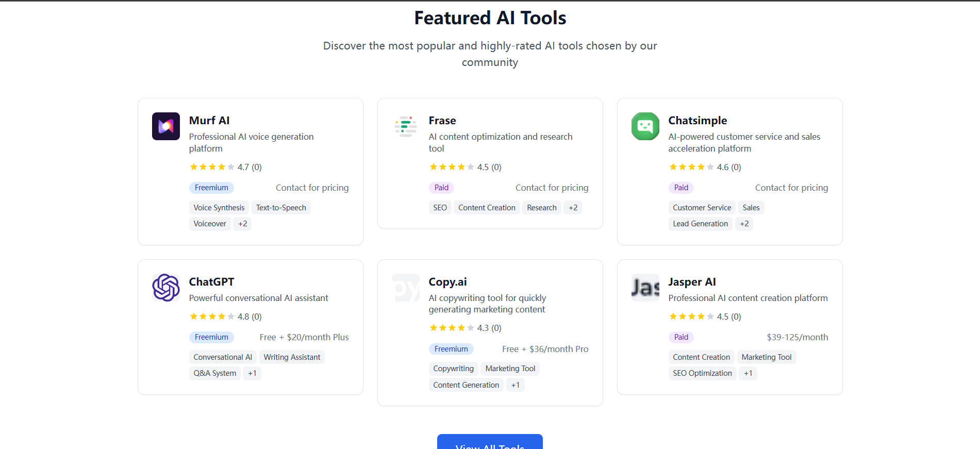Click the Paid badge on Frase
This screenshot has height=449, width=980.
441,188
